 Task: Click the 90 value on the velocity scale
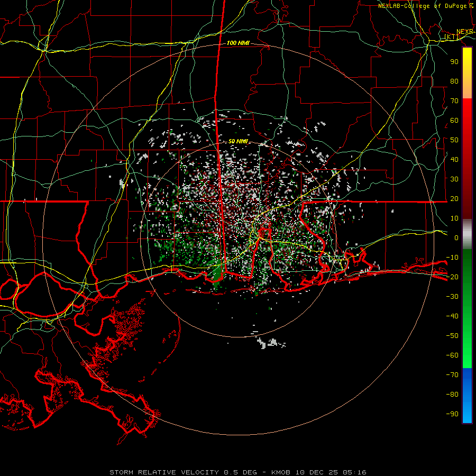(454, 62)
